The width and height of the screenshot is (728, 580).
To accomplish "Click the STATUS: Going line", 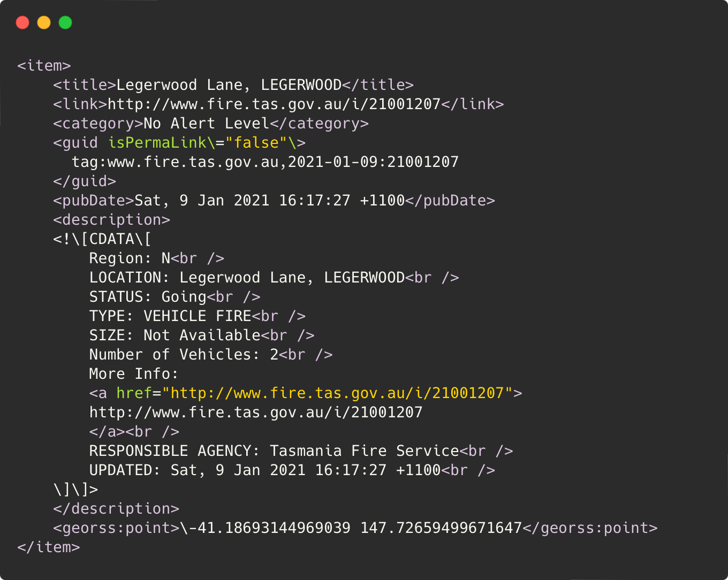I will click(x=148, y=297).
